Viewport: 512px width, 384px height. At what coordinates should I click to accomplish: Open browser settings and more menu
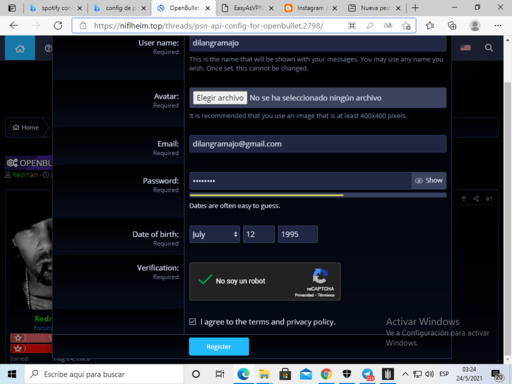(498, 25)
